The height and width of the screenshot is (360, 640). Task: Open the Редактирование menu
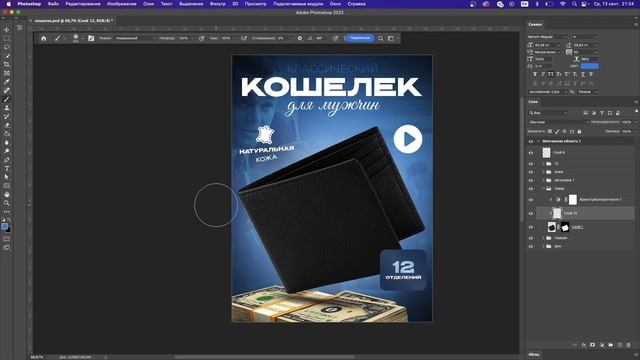83,4
